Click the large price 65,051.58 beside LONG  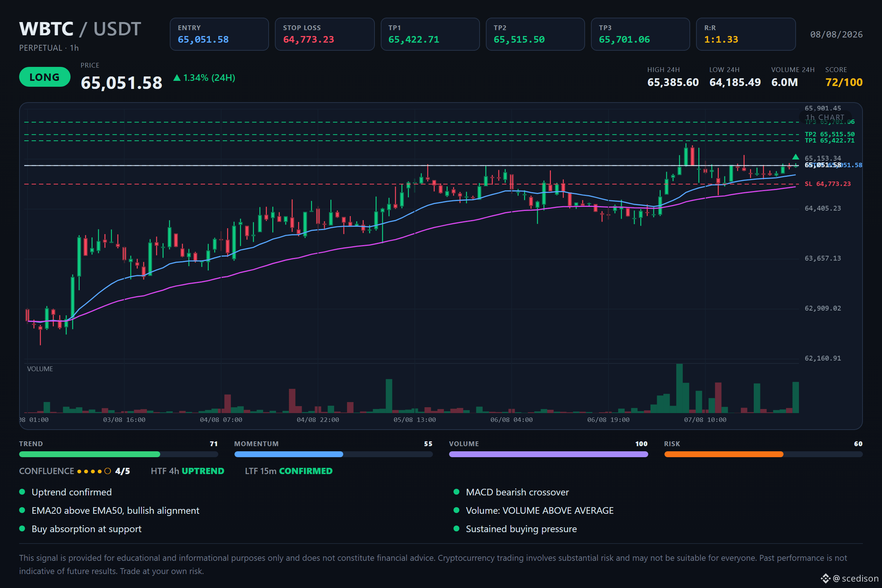[x=122, y=82]
